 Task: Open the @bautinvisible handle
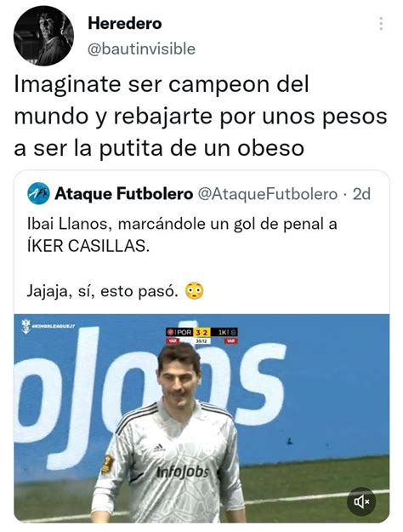(x=141, y=49)
